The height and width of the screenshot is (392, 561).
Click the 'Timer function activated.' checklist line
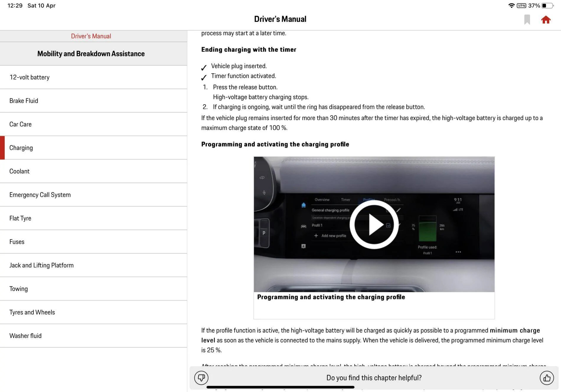244,76
